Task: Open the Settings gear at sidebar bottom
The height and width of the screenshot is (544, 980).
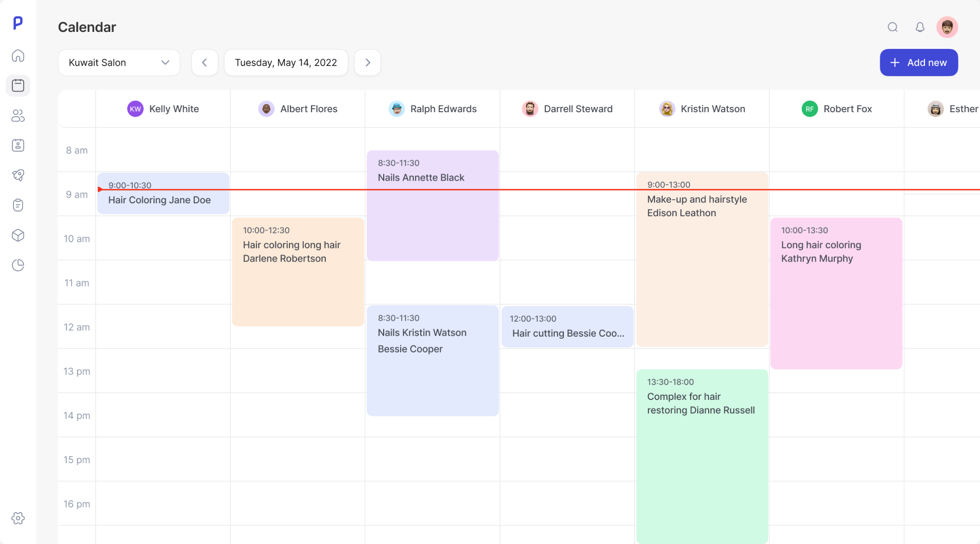Action: point(18,518)
